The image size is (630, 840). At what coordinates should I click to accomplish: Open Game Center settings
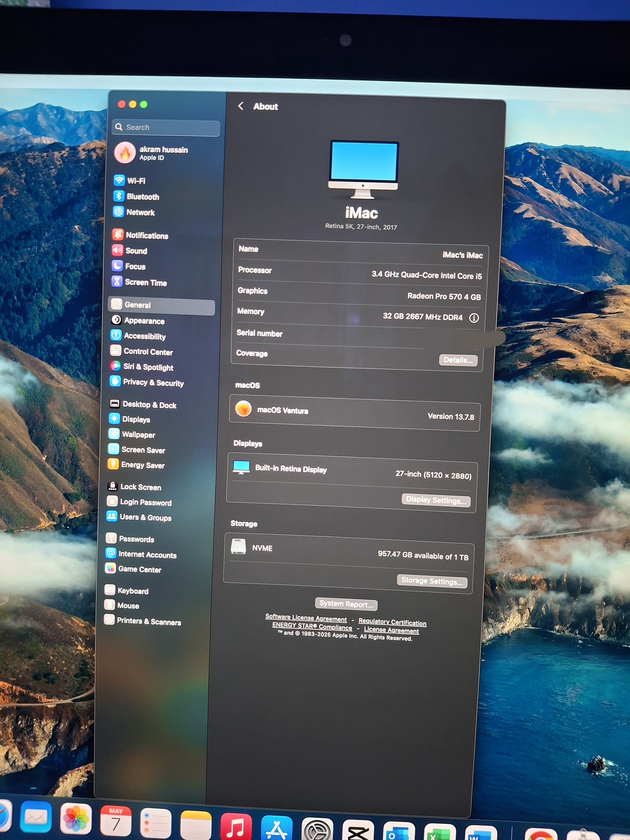(x=134, y=569)
